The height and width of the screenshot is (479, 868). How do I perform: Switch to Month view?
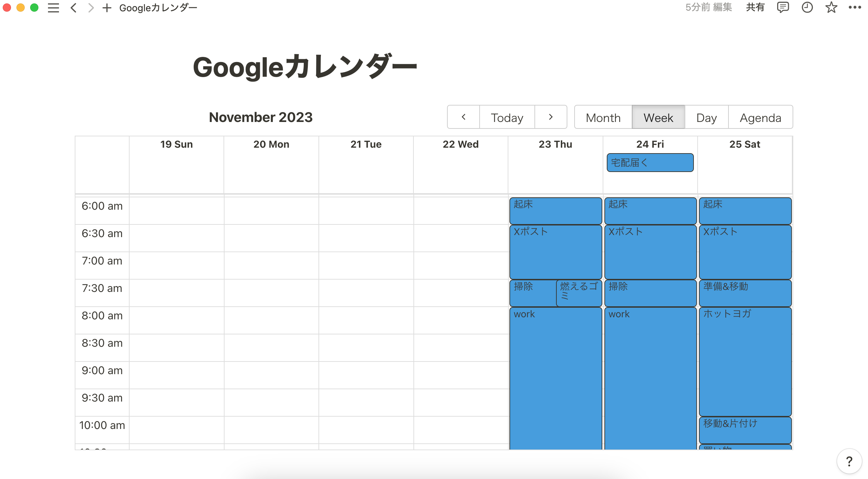(x=603, y=117)
